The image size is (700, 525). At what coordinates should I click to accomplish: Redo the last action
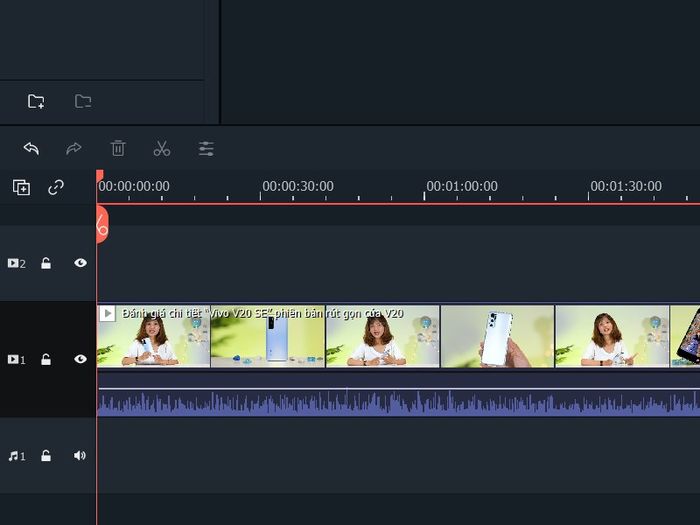74,148
